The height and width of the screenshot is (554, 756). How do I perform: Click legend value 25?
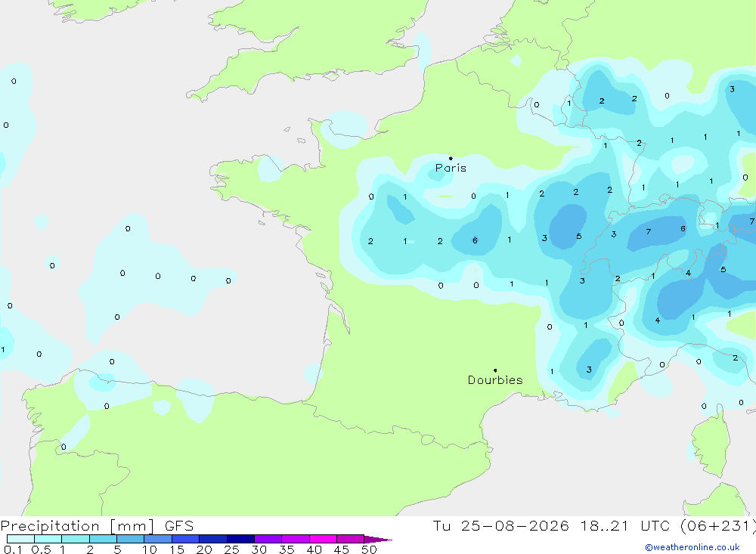coord(232,549)
